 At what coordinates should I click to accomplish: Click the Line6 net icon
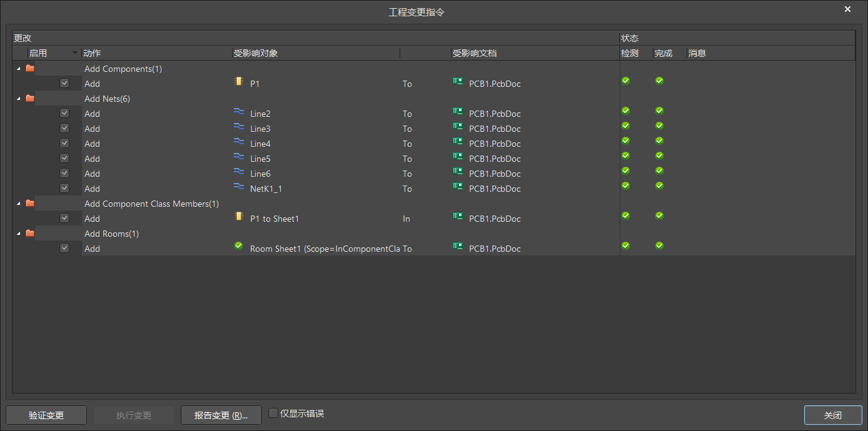point(238,172)
